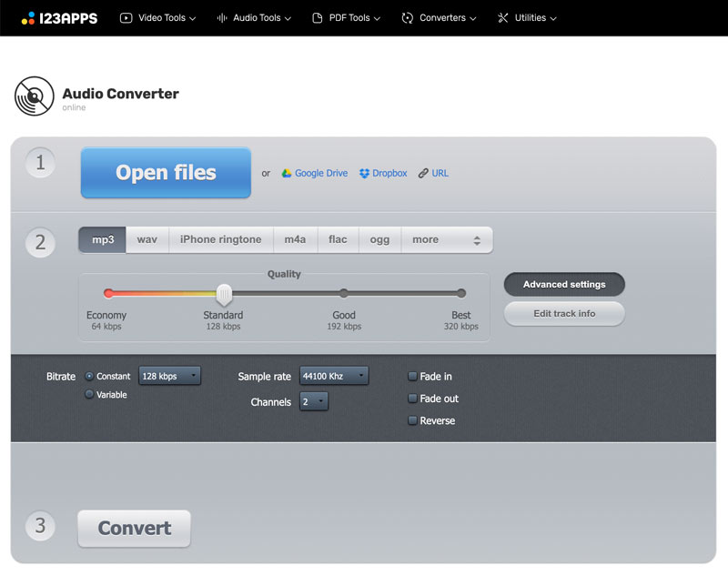The height and width of the screenshot is (576, 728).
Task: Expand the Converters menu
Action: 439,18
